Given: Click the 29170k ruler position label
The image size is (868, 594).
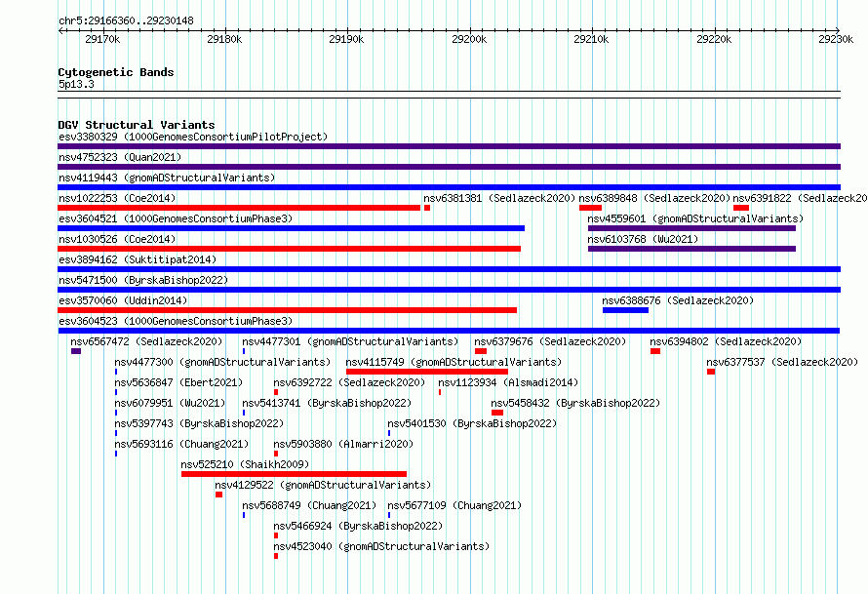Looking at the screenshot, I should (102, 39).
